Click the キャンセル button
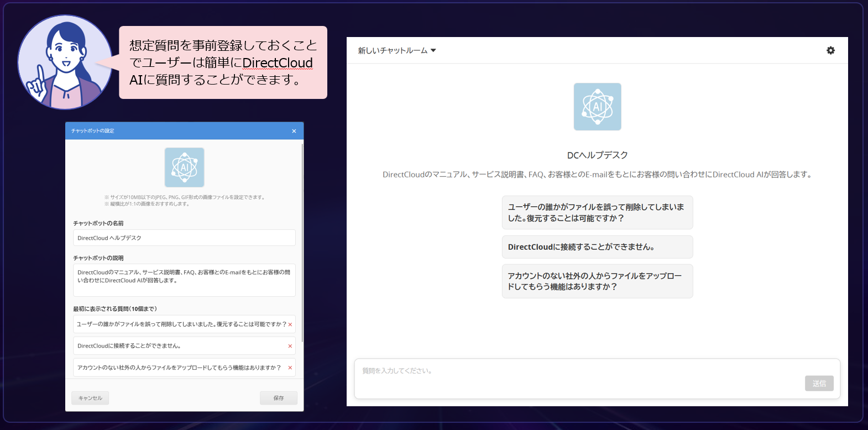Image resolution: width=868 pixels, height=430 pixels. (x=90, y=398)
